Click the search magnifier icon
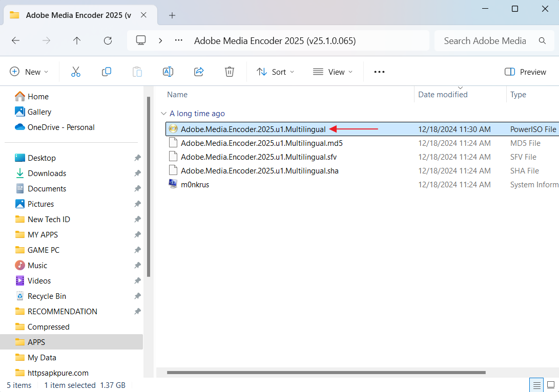The image size is (559, 392). 542,40
